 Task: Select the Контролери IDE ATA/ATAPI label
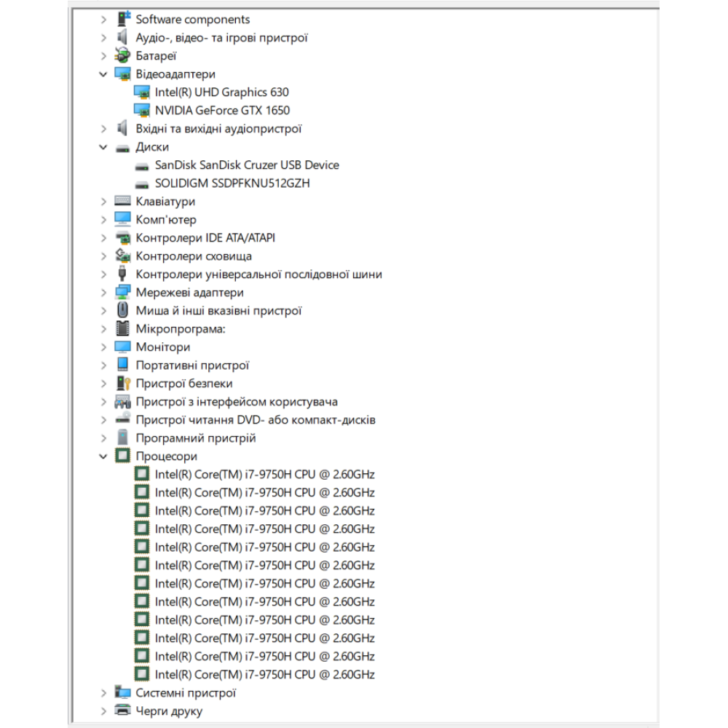click(205, 238)
